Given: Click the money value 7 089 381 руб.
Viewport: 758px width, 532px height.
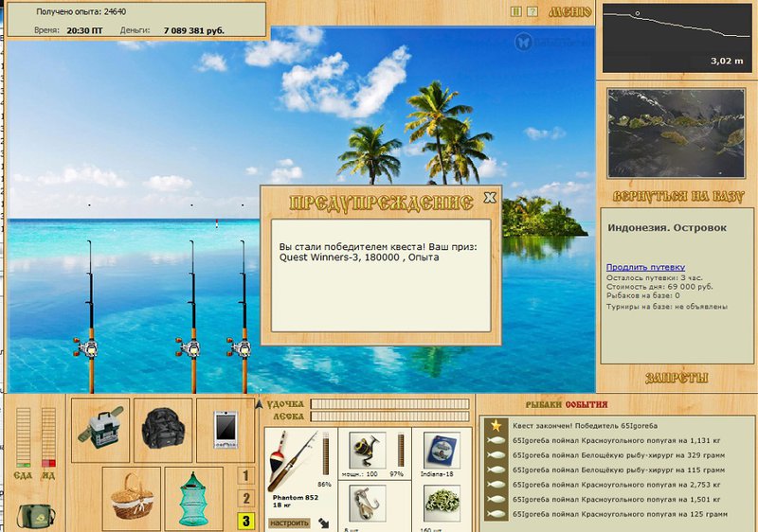Looking at the screenshot, I should (194, 30).
